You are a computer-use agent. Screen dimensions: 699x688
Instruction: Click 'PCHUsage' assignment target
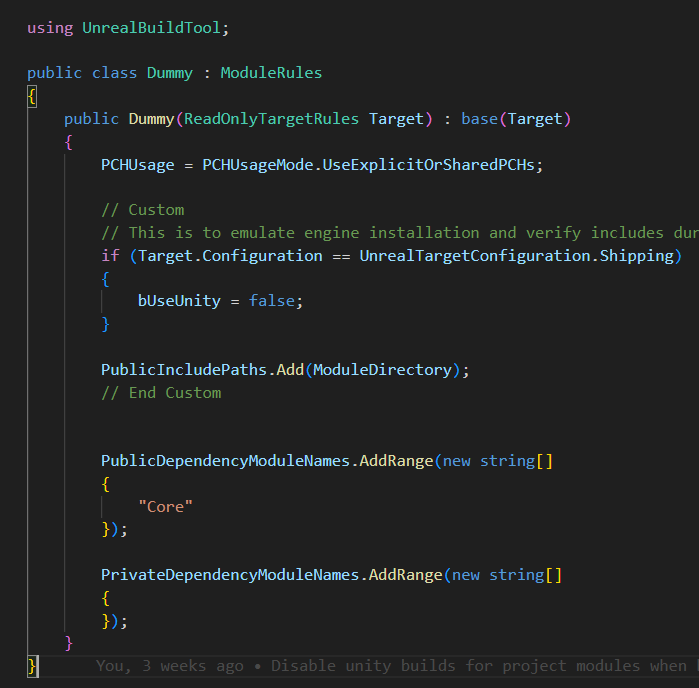click(x=137, y=165)
